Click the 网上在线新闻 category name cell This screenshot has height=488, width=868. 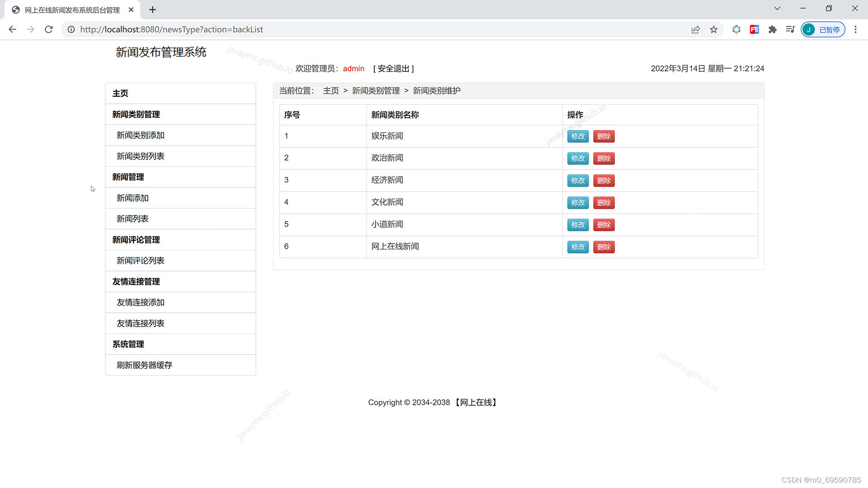464,247
